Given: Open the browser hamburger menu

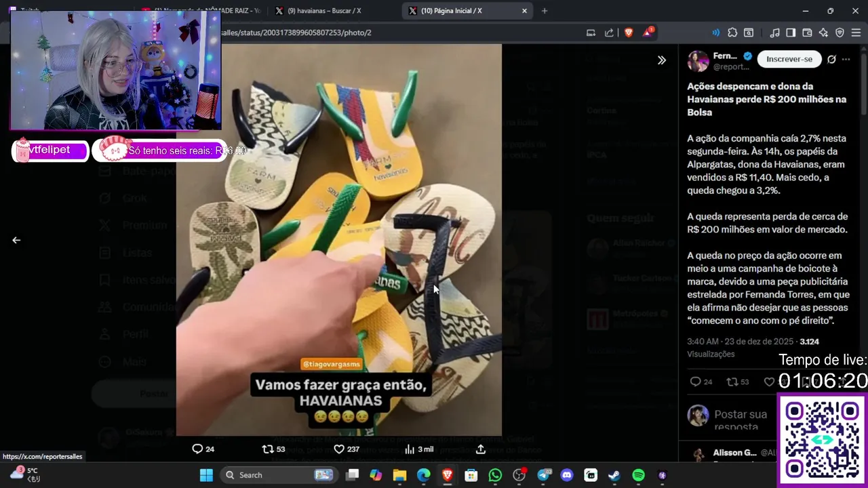Looking at the screenshot, I should point(856,33).
